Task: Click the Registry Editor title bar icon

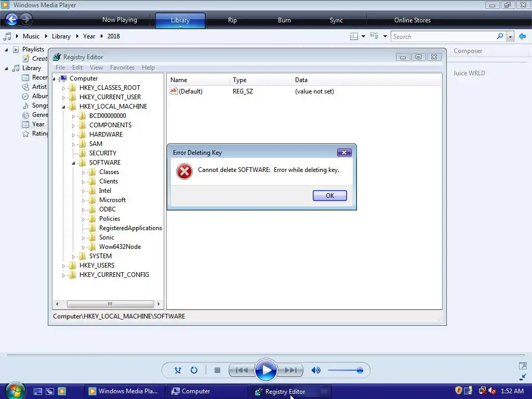Action: pyautogui.click(x=57, y=57)
